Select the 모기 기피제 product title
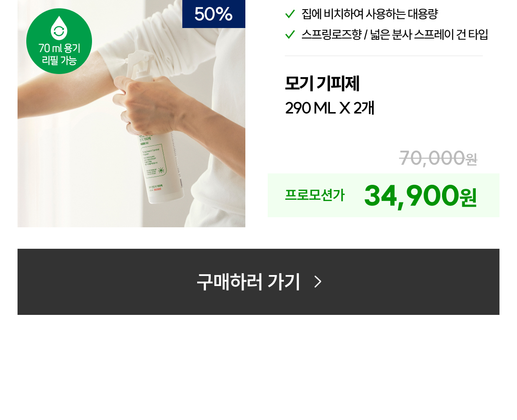 (322, 83)
